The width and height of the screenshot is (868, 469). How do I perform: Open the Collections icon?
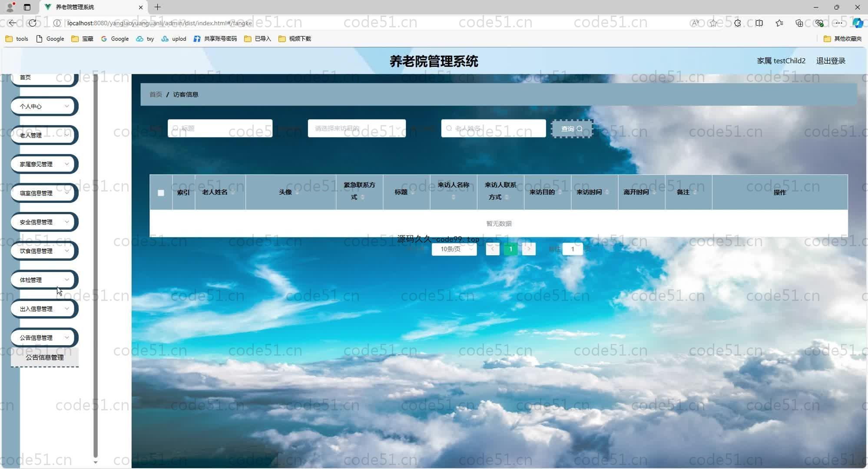[x=799, y=23]
